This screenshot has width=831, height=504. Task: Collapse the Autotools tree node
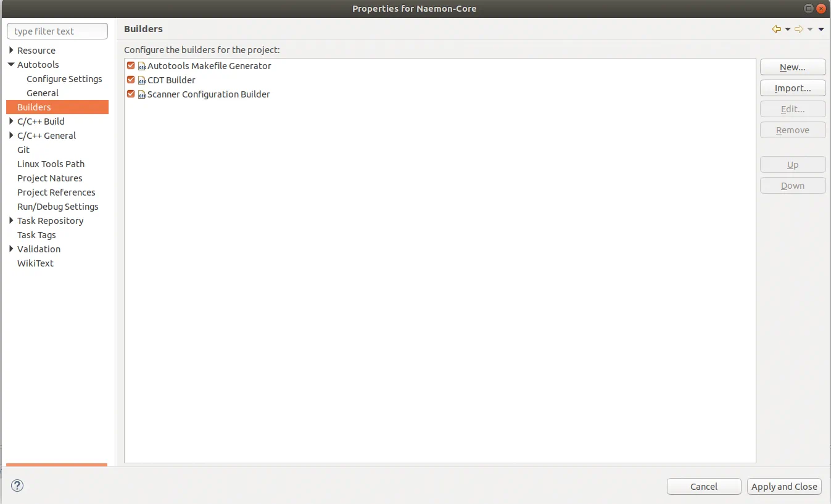(x=11, y=65)
